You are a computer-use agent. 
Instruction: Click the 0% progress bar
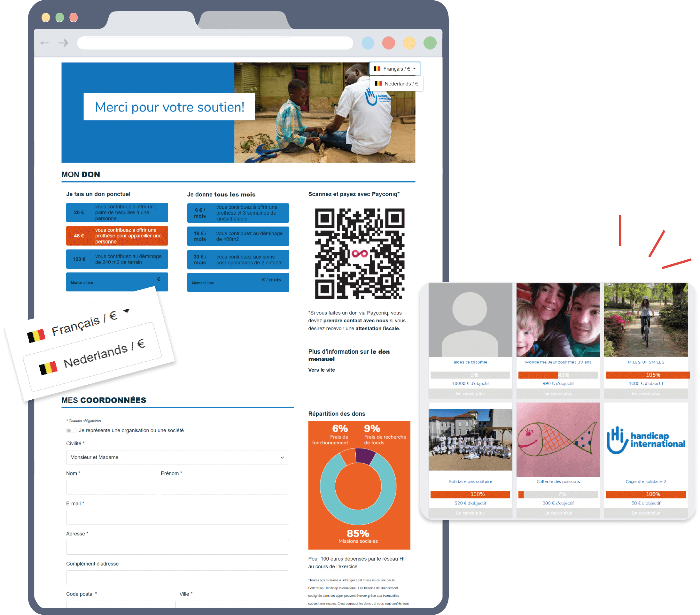(470, 375)
